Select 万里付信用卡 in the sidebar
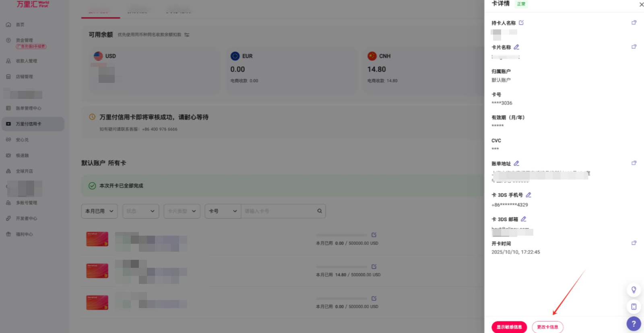This screenshot has width=644, height=333. pyautogui.click(x=33, y=124)
